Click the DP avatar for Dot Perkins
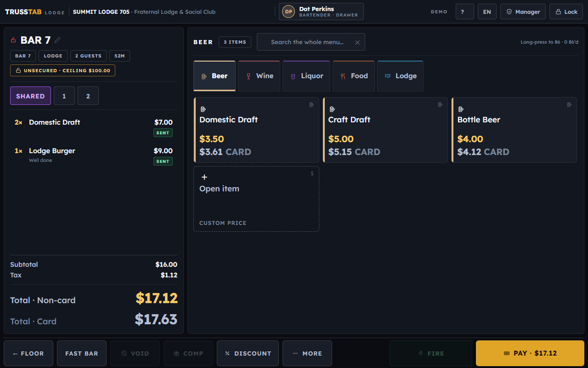Viewport: 588px width, 368px height. point(288,11)
